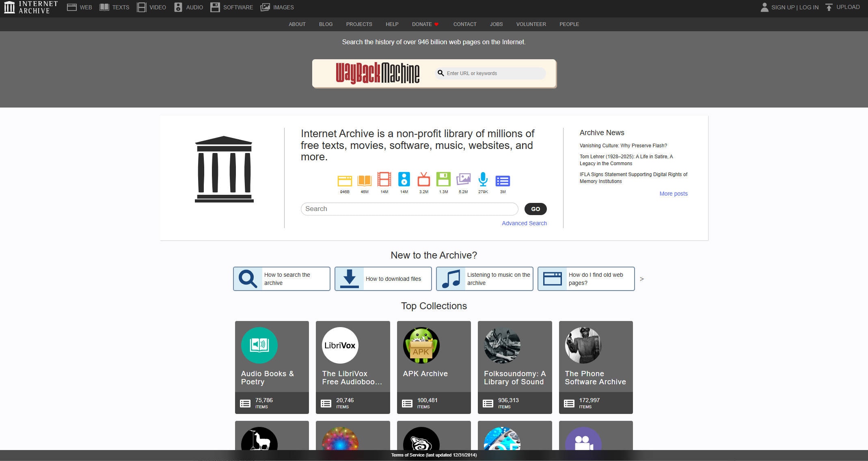The height and width of the screenshot is (461, 868).
Task: Open the Volunteer link
Action: click(531, 24)
